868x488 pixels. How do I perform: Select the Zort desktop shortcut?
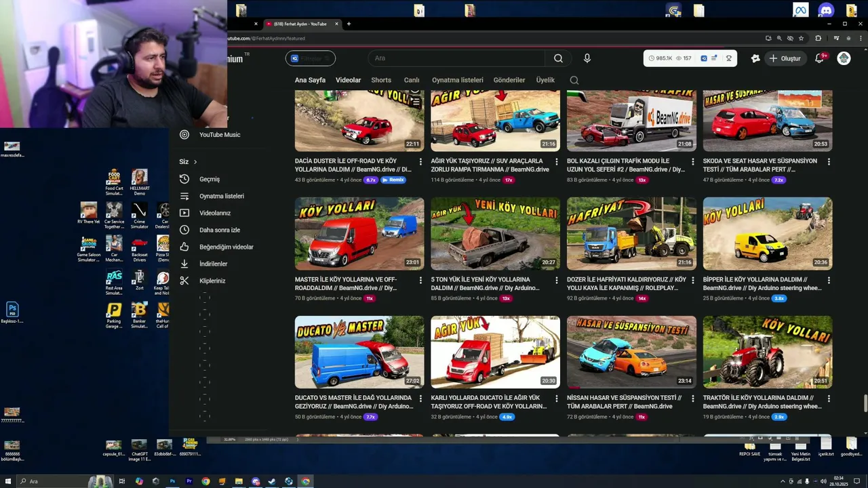[x=139, y=281]
